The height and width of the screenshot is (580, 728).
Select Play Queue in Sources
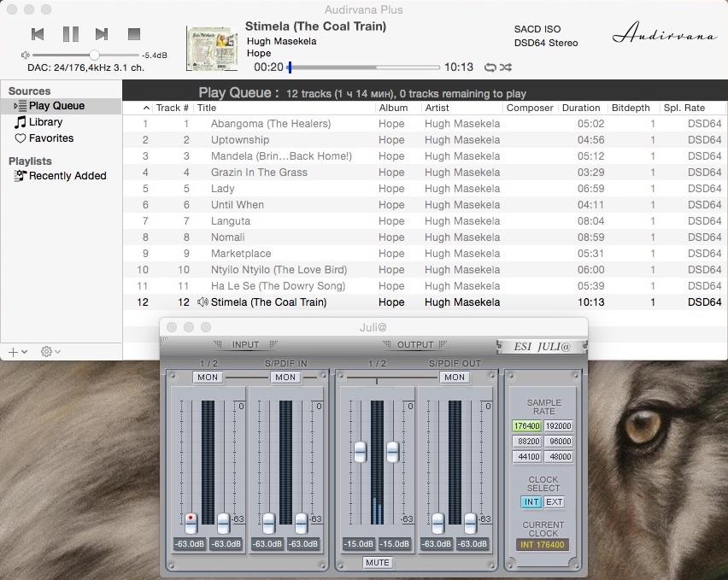[x=61, y=106]
